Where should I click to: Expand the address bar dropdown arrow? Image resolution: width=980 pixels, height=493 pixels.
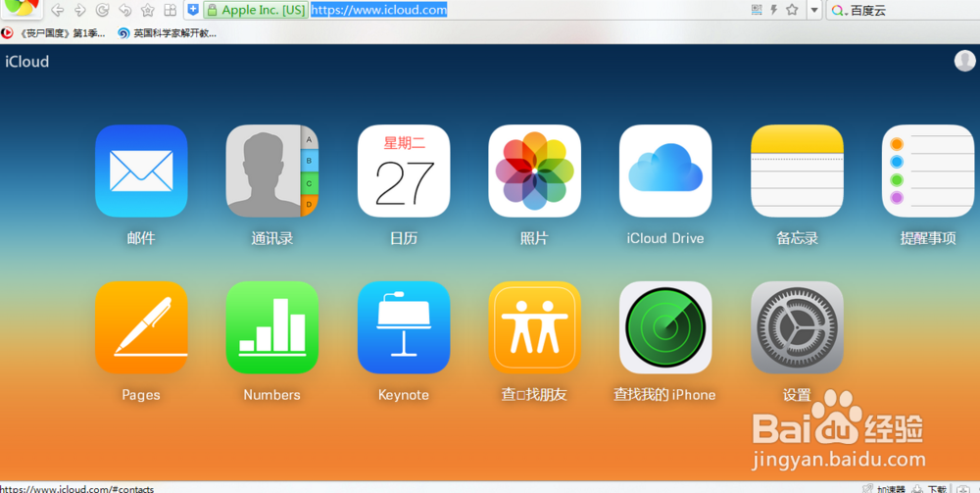[813, 10]
